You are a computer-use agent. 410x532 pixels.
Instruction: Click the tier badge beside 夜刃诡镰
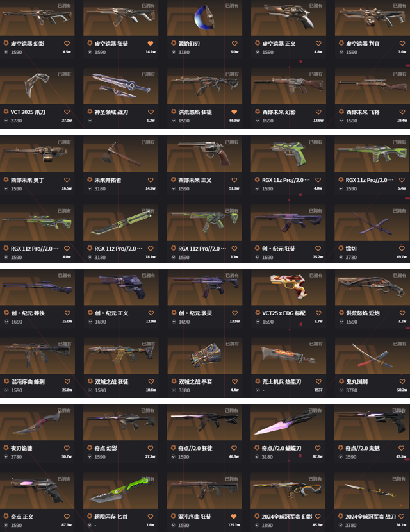click(6, 448)
